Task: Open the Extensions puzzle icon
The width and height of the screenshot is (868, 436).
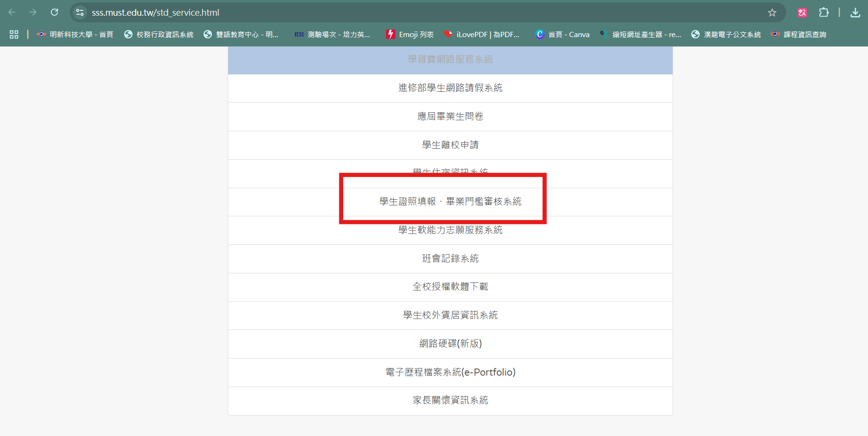Action: (x=824, y=12)
